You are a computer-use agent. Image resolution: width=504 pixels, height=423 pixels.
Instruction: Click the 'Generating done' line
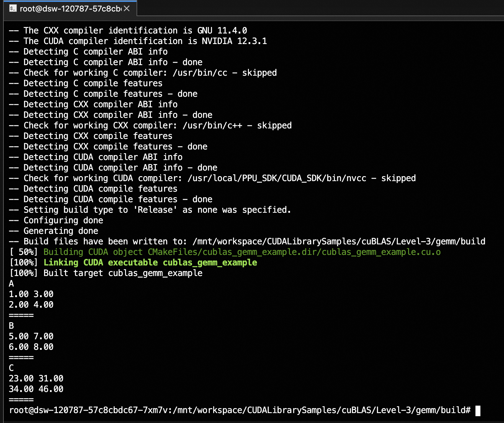pyautogui.click(x=53, y=231)
